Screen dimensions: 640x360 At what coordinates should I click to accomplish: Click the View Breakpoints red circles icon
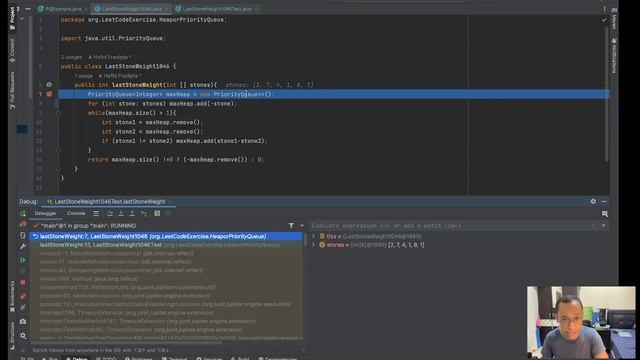pyautogui.click(x=23, y=296)
